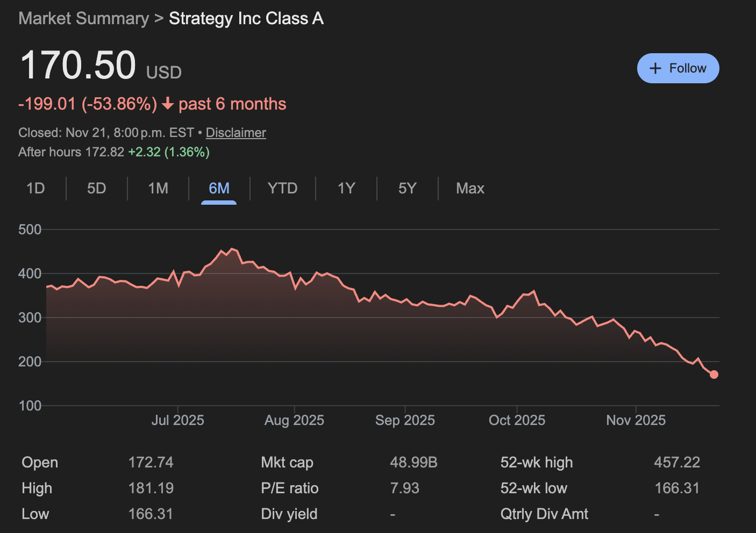The image size is (756, 533).
Task: Open the 5Y range tab
Action: (x=408, y=189)
